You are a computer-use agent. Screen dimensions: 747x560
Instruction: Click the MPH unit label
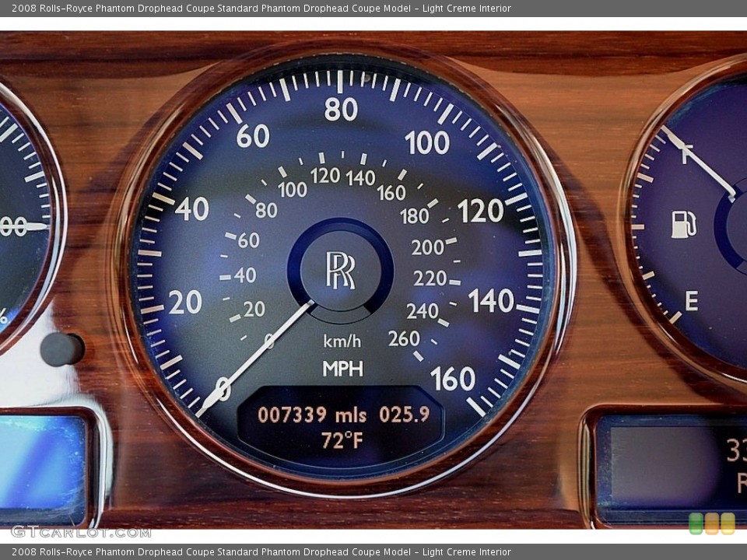(342, 369)
